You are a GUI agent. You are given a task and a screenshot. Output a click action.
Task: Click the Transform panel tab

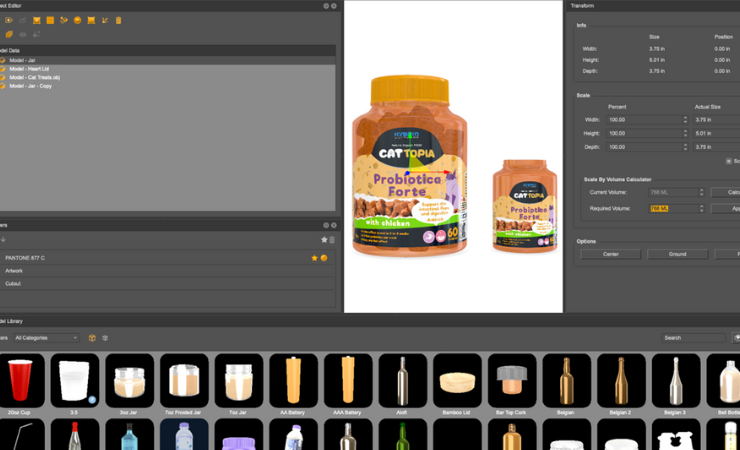tap(582, 6)
